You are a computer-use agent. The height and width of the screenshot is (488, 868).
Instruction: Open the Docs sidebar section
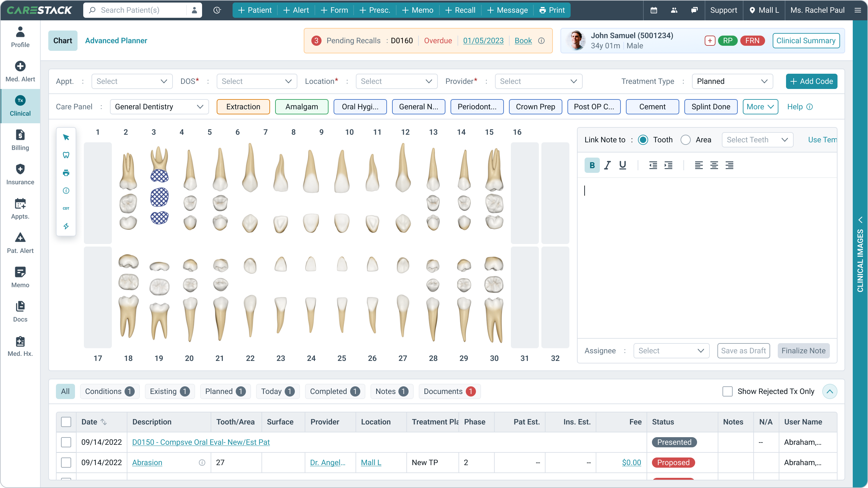(x=20, y=312)
